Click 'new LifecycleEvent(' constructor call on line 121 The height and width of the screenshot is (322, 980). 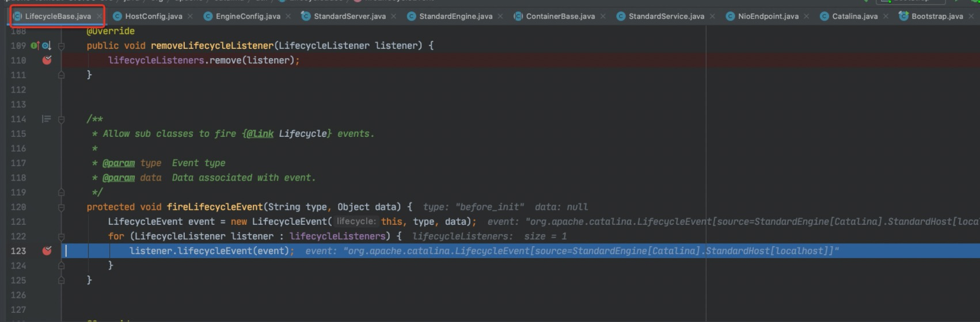point(282,221)
